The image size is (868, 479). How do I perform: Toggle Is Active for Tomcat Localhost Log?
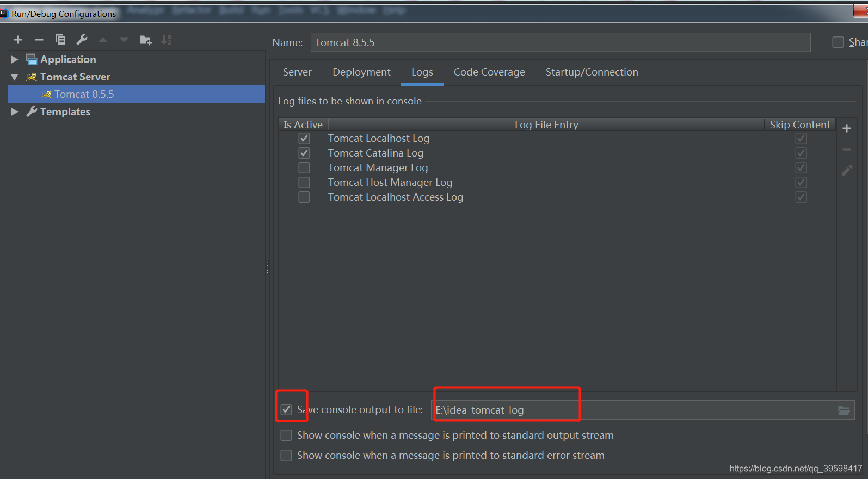pos(304,138)
